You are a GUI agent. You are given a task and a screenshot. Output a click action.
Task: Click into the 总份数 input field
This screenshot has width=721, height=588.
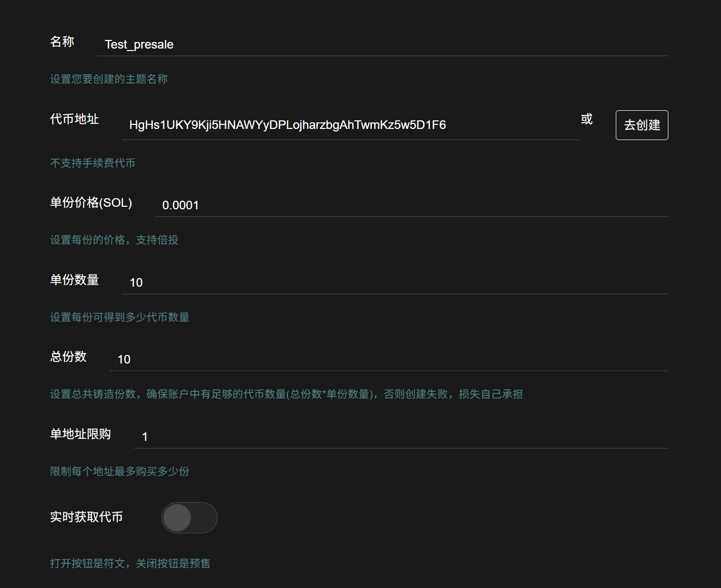pyautogui.click(x=388, y=359)
